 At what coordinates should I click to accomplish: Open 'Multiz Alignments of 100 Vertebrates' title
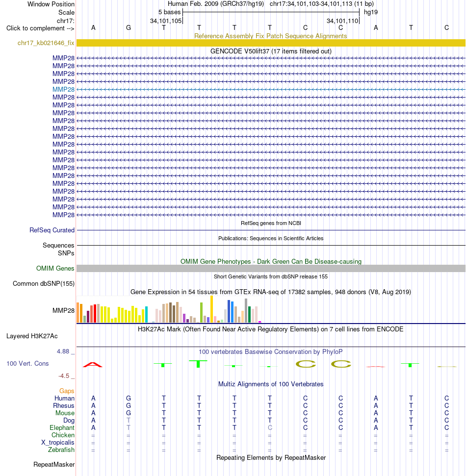(271, 384)
